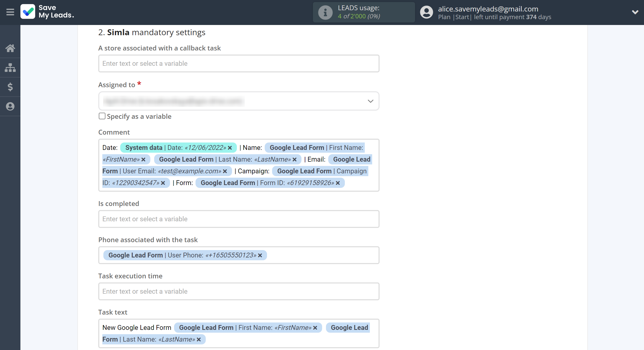Viewport: 644px width, 350px height.
Task: Remove User Phone tag
Action: pyautogui.click(x=260, y=255)
